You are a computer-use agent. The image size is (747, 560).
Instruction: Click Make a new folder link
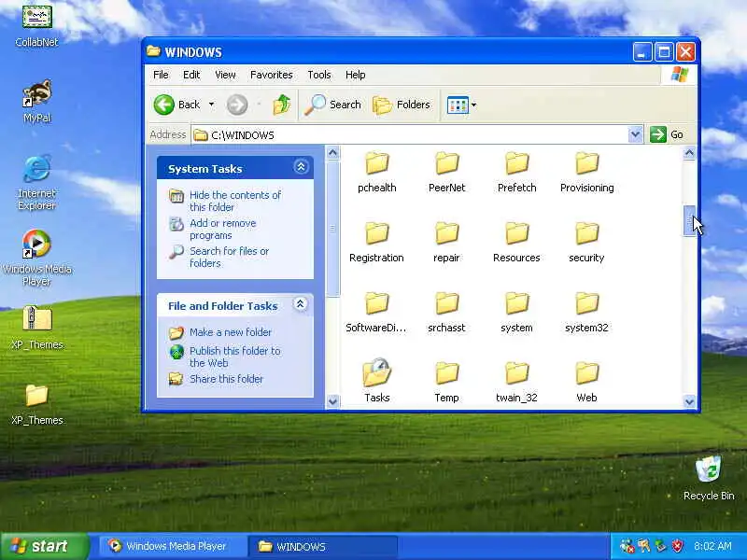pyautogui.click(x=231, y=332)
